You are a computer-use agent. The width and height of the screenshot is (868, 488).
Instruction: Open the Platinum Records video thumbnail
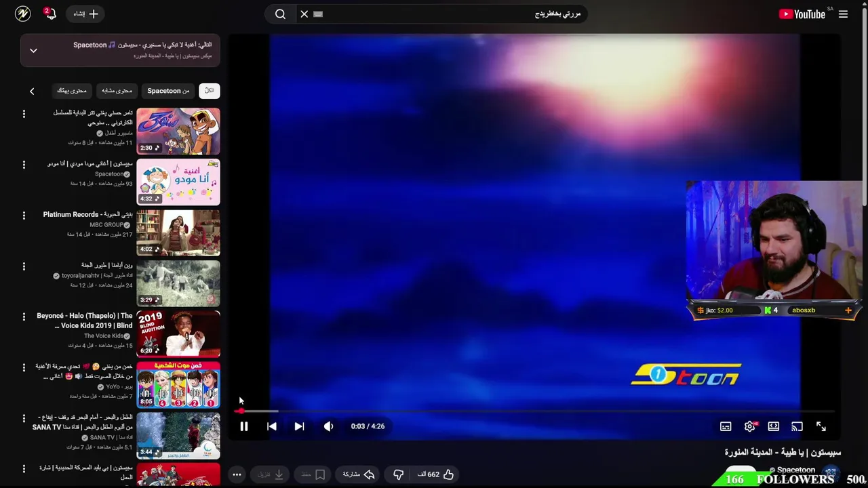coord(178,232)
